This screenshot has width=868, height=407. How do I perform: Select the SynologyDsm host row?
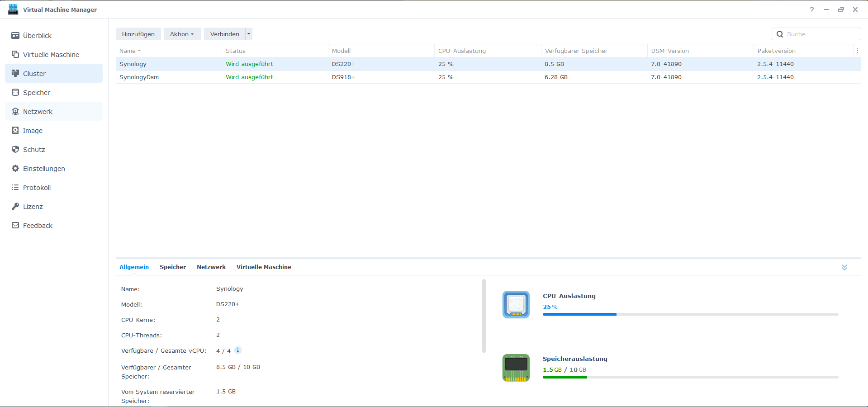[489, 77]
